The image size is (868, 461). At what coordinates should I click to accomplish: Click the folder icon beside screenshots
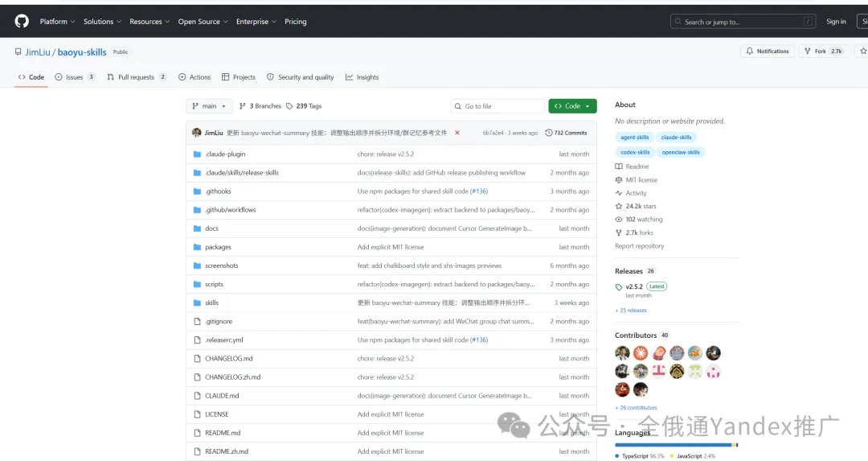tap(197, 265)
